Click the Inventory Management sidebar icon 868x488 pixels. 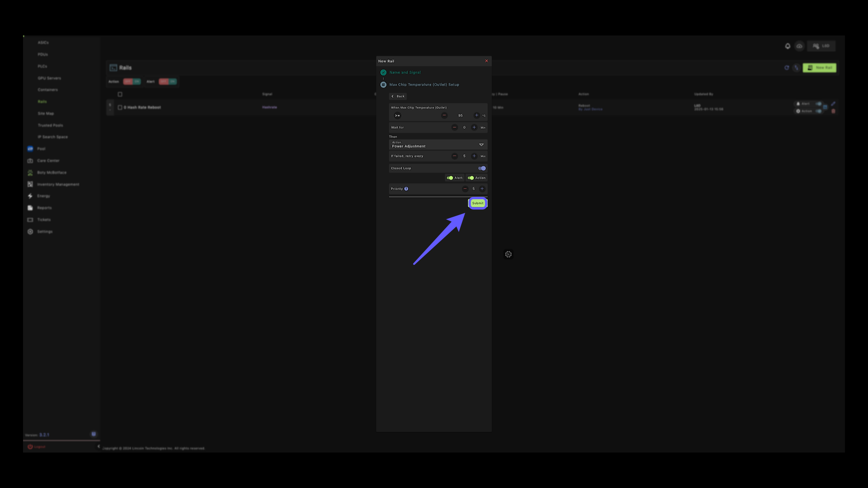pos(30,184)
